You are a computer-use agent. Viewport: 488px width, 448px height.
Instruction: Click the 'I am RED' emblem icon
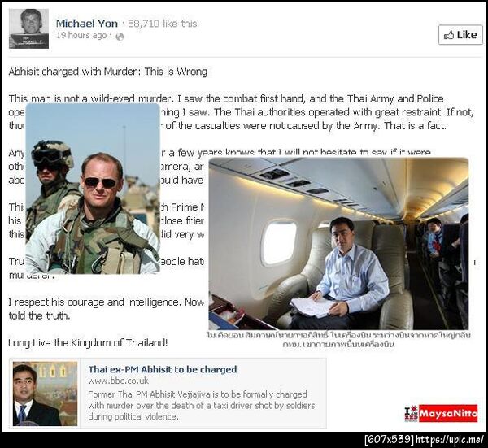click(411, 414)
